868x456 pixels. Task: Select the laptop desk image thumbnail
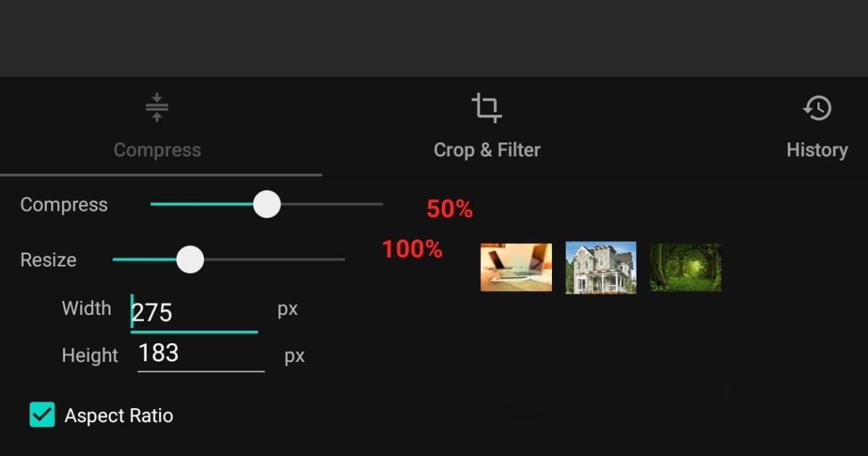coord(516,267)
